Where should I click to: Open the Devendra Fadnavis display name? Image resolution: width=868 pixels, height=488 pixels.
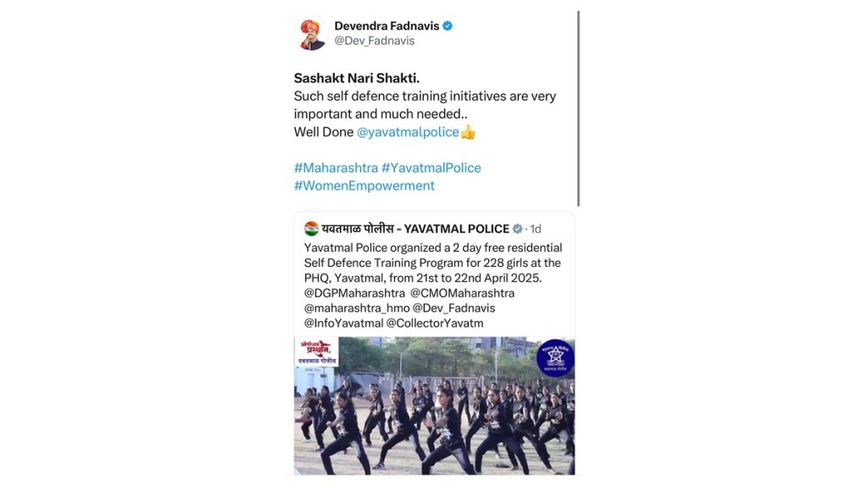pos(387,25)
